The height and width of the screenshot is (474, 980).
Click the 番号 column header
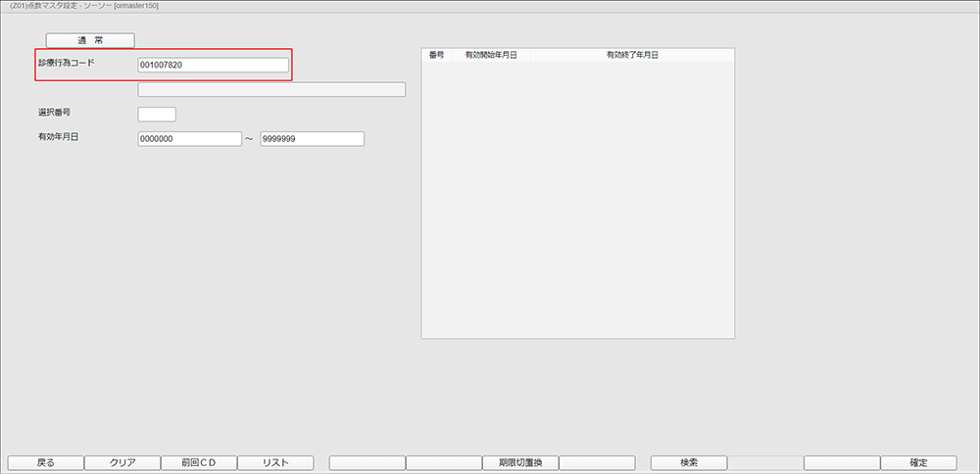437,56
